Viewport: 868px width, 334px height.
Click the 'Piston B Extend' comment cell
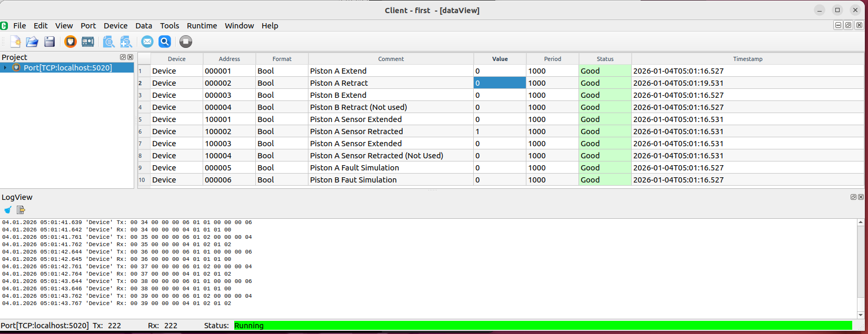(391, 95)
